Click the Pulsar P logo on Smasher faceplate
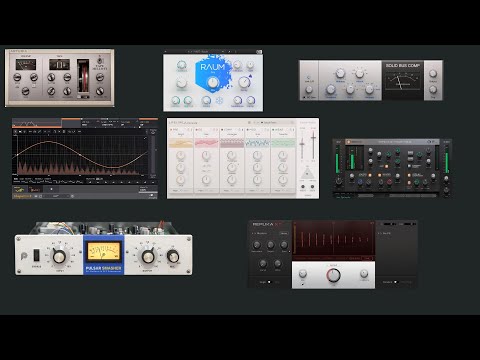Image resolution: width=480 pixels, height=360 pixels. [x=24, y=256]
